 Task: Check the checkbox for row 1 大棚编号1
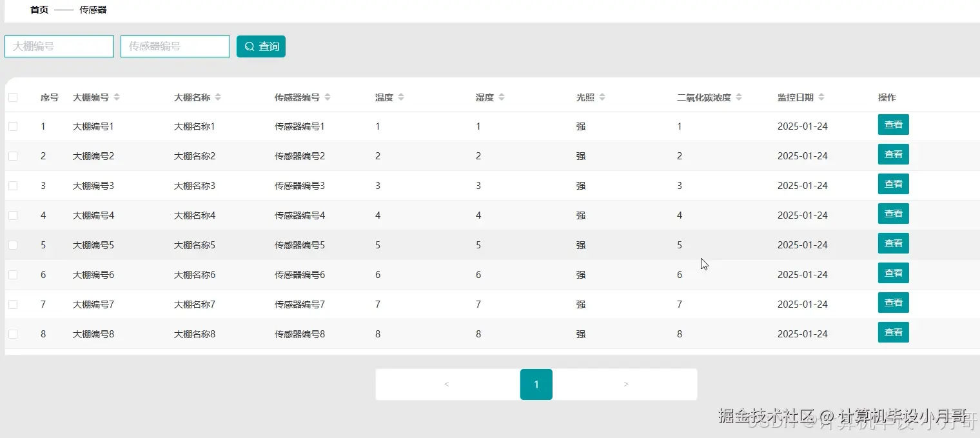point(14,126)
